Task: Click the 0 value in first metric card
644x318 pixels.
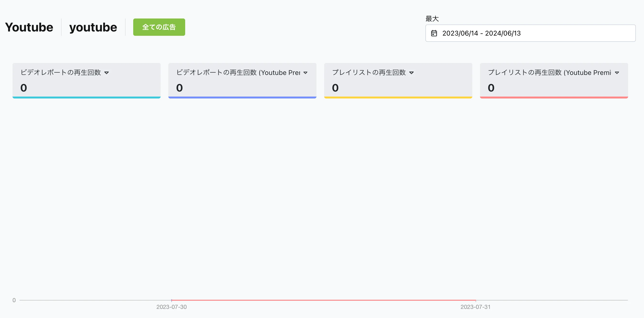Action: pyautogui.click(x=24, y=88)
